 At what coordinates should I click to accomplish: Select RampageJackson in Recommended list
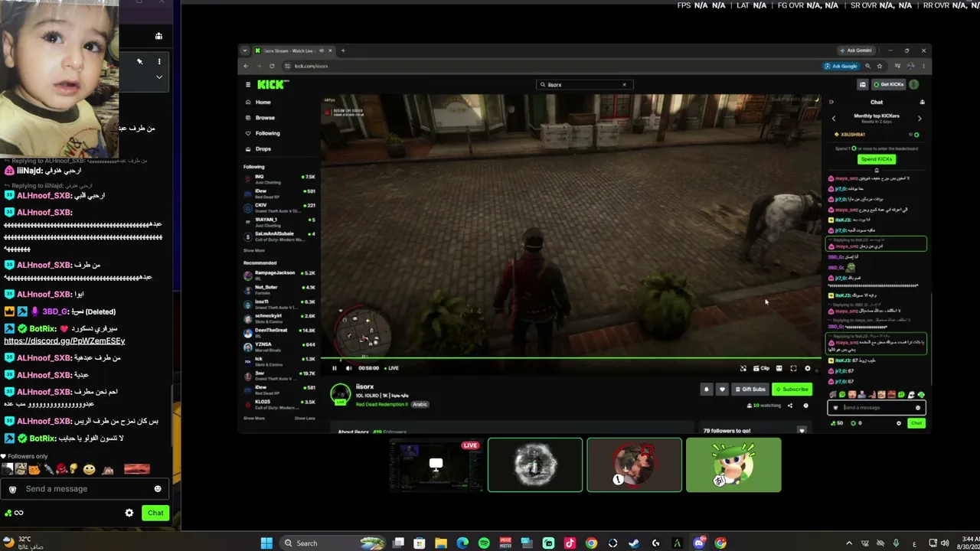(x=279, y=275)
